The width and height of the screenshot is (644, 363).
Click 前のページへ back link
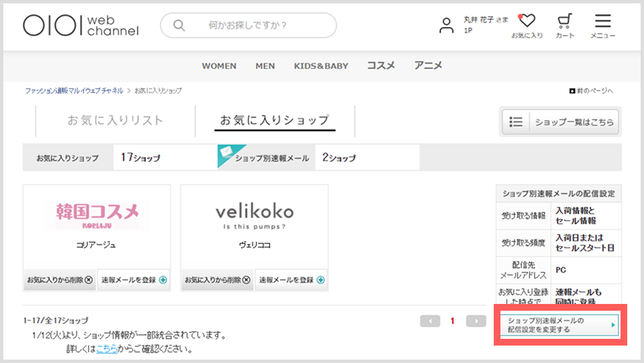(x=591, y=91)
